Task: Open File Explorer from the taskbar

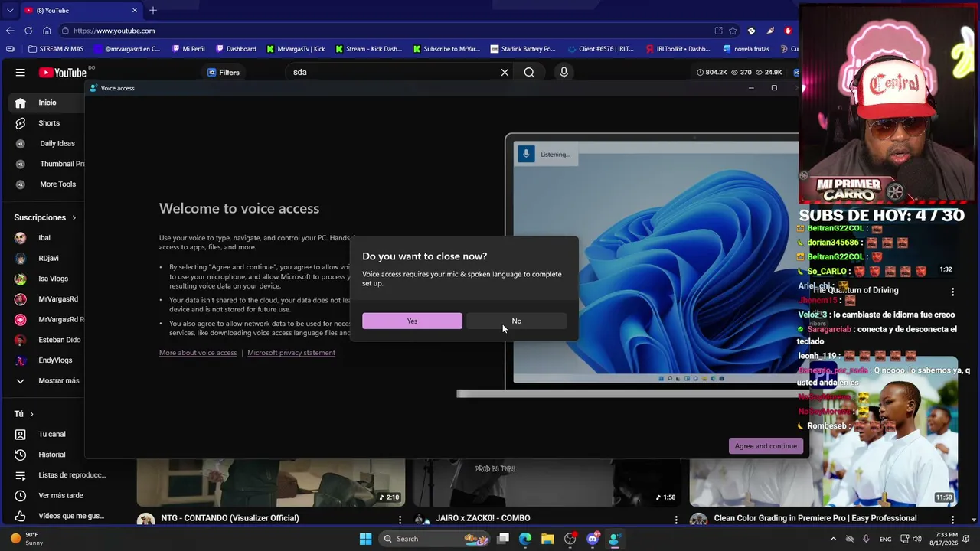Action: 547,539
